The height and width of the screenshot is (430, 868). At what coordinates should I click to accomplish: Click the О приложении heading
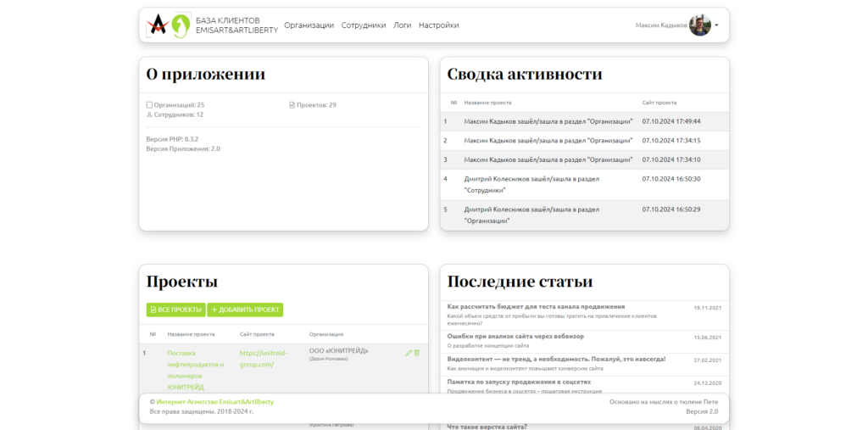pos(205,75)
